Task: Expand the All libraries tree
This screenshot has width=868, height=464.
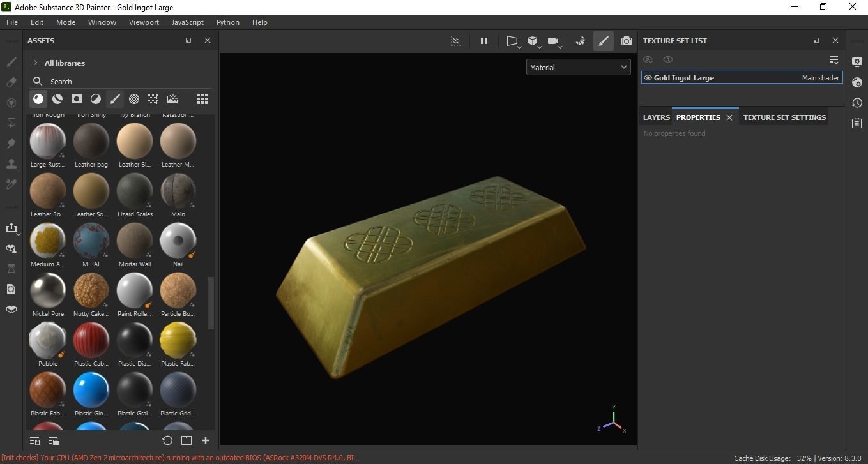Action: [36, 63]
